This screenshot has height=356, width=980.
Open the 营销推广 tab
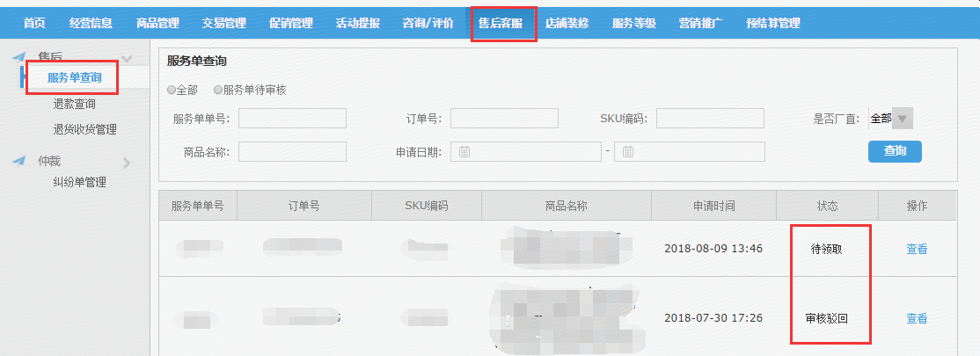click(x=700, y=24)
